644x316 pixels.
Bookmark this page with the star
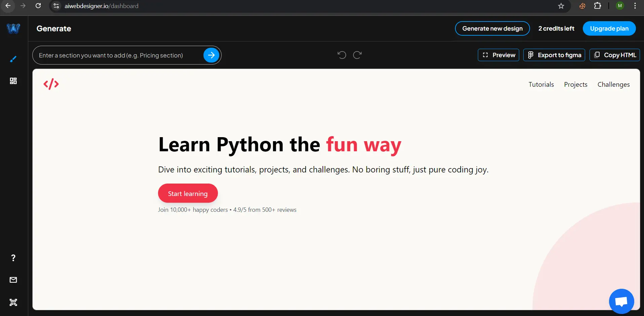click(561, 6)
